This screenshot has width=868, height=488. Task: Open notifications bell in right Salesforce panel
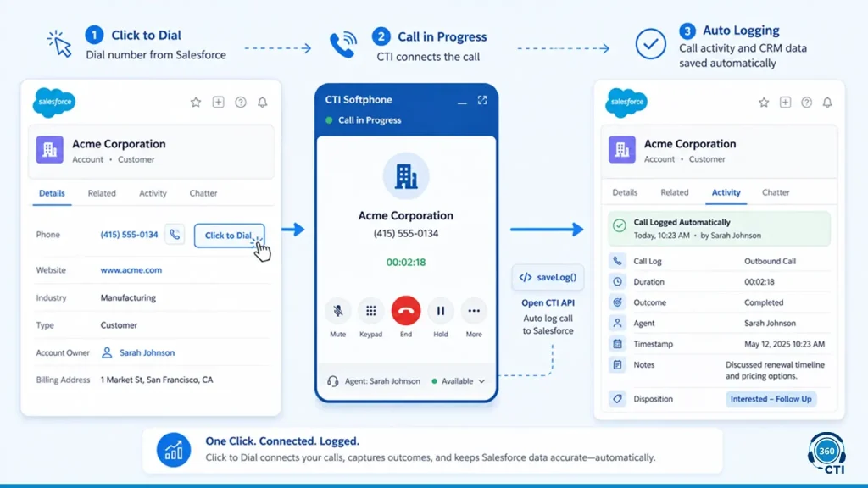tap(827, 103)
